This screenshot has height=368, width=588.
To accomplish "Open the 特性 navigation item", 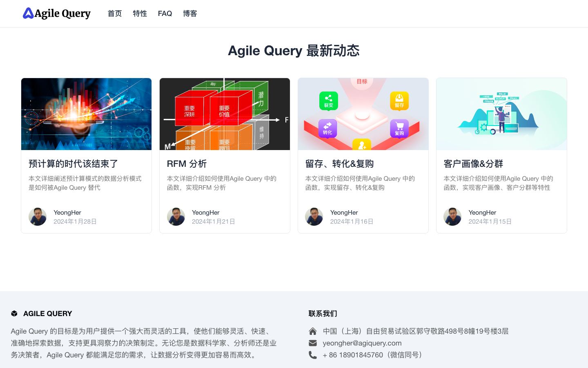I will pos(140,13).
